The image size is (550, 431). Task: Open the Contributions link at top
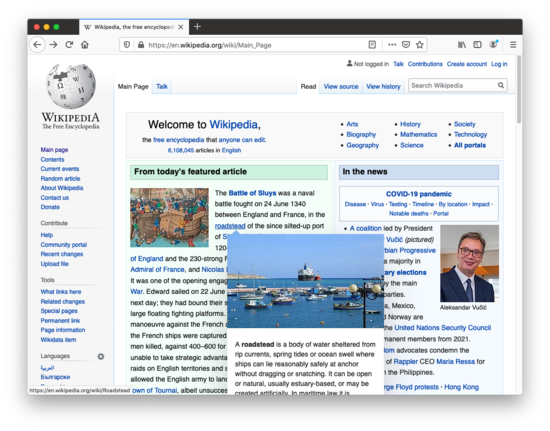point(425,64)
